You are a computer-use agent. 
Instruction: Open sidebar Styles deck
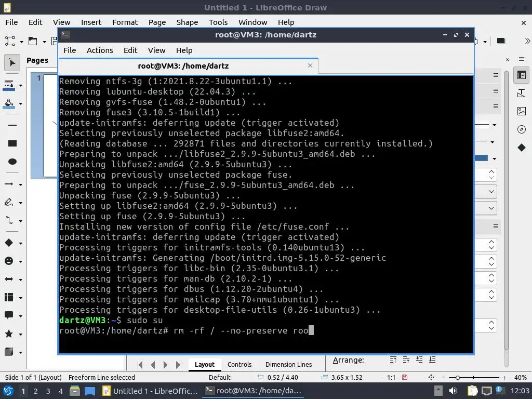(x=522, y=93)
